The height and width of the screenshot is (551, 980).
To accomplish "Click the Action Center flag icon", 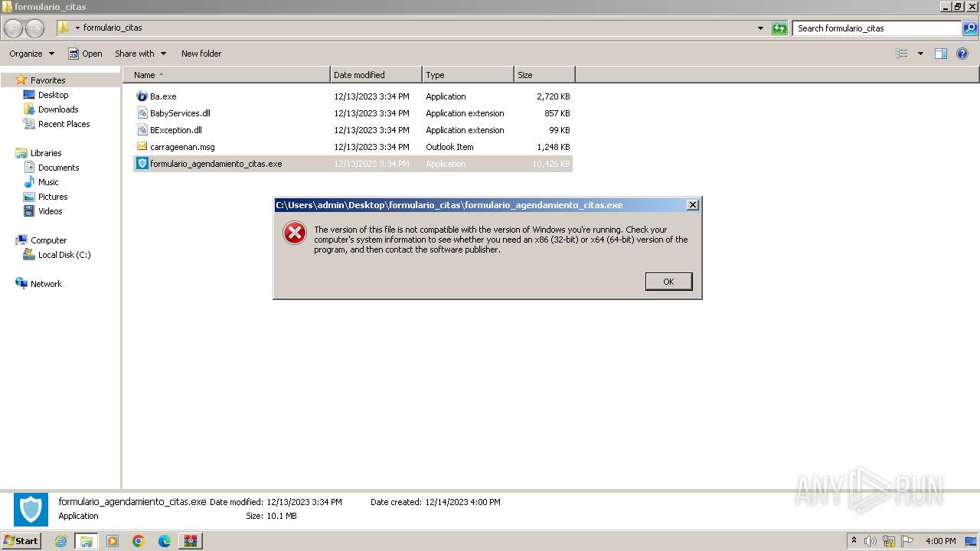I will point(907,541).
